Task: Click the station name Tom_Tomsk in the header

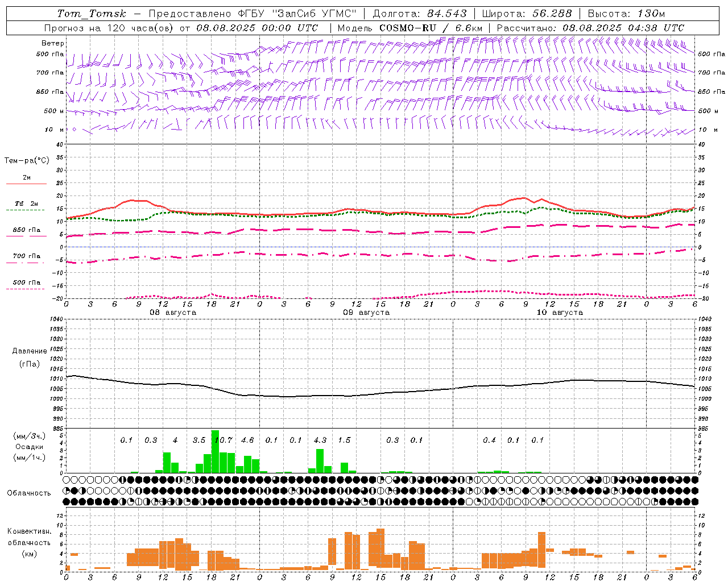Action: [x=92, y=14]
